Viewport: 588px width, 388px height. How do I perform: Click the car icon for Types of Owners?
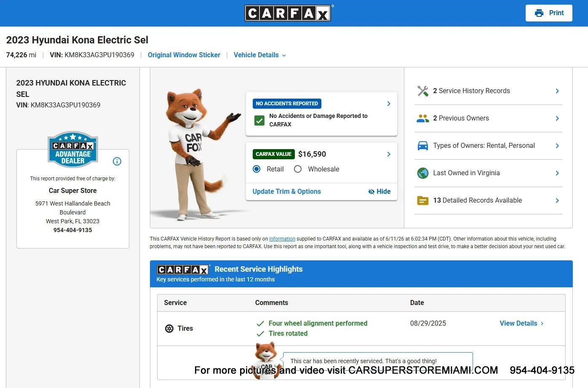[423, 146]
